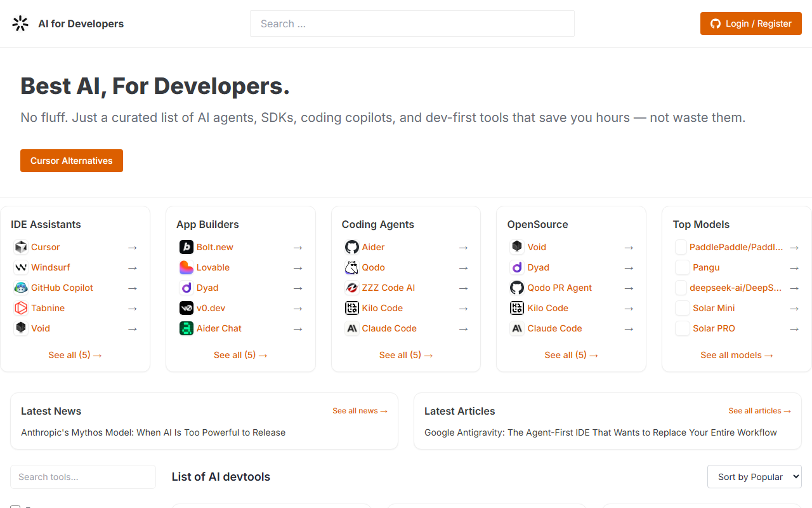The image size is (812, 508).
Task: Open the Google Antigravity article headline
Action: point(601,432)
